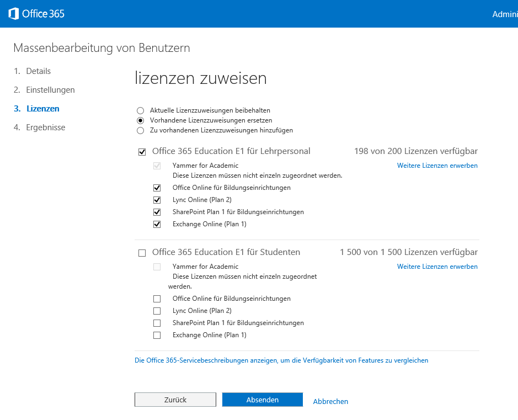Image resolution: width=518 pixels, height=420 pixels.
Task: Uncheck Office 365 Education E1 für Lehrpersonal
Action: click(x=142, y=152)
